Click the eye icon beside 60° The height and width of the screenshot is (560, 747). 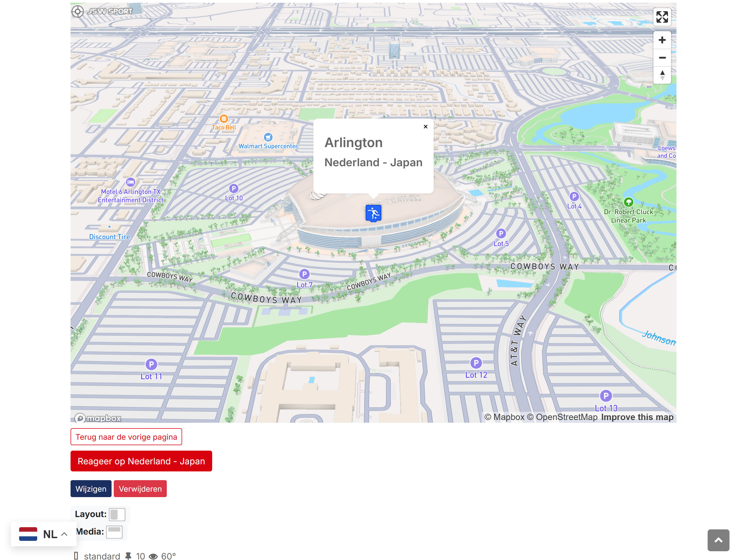[x=153, y=556]
